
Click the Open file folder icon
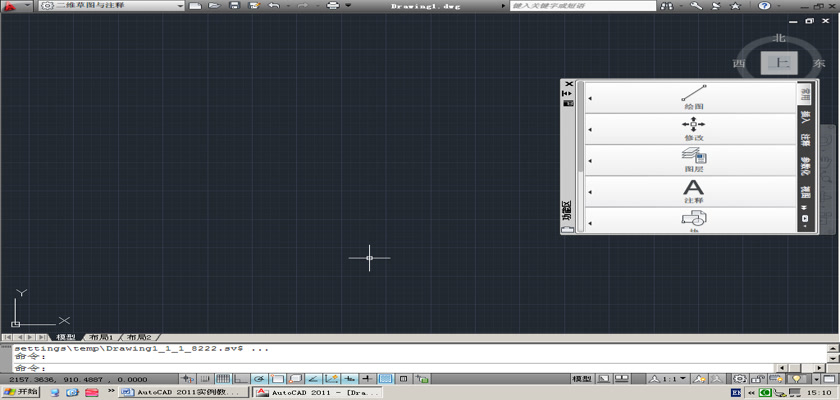214,6
